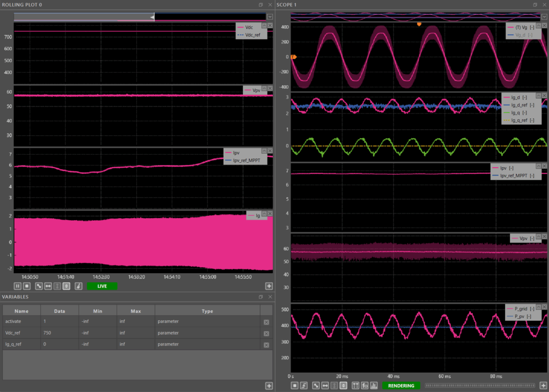Fit the scope horizontal axis with the arrows icon
549x392 pixels.
(325, 386)
